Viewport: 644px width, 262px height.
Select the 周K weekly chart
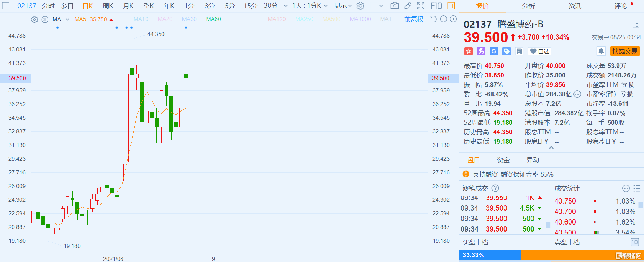coord(108,6)
